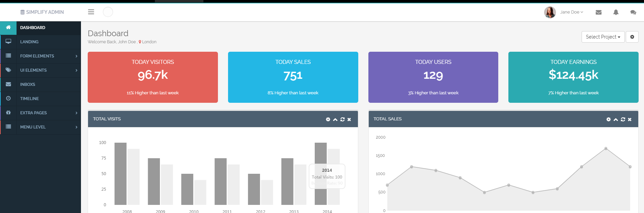The image size is (644, 213).
Task: Toggle the sidebar with hamburger icon
Action: coord(91,12)
